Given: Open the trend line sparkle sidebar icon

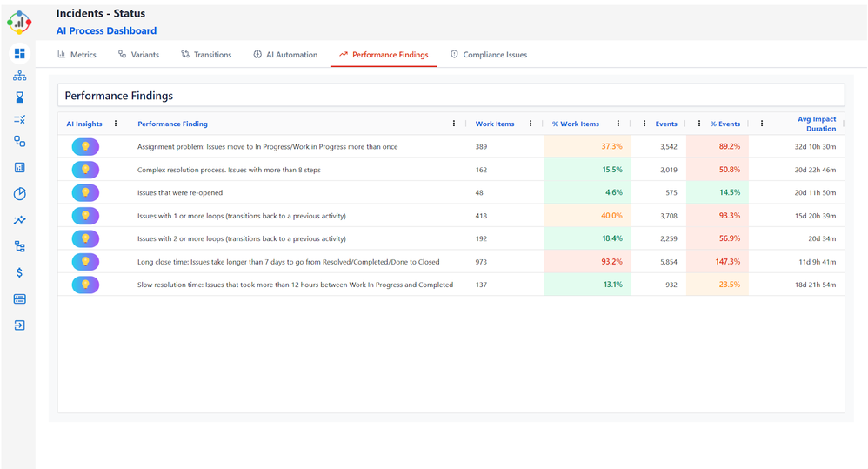Looking at the screenshot, I should [x=19, y=221].
